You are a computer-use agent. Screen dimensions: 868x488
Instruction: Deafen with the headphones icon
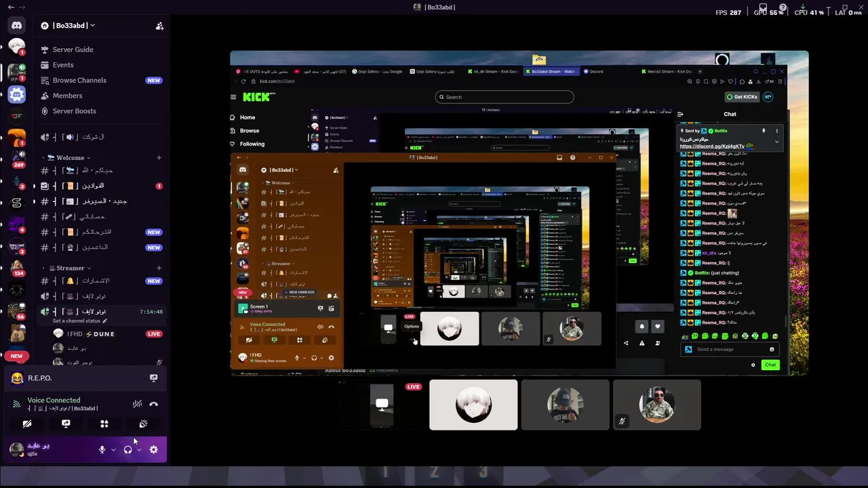tap(127, 449)
